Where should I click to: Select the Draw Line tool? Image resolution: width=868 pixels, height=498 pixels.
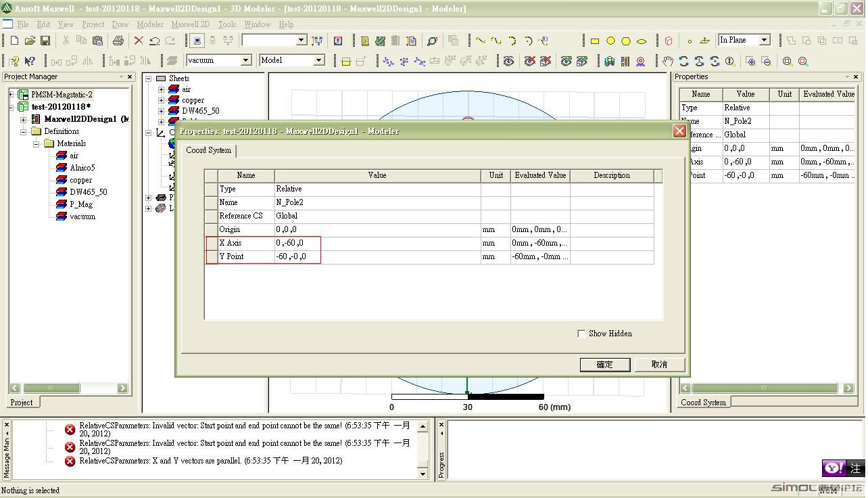coord(481,41)
